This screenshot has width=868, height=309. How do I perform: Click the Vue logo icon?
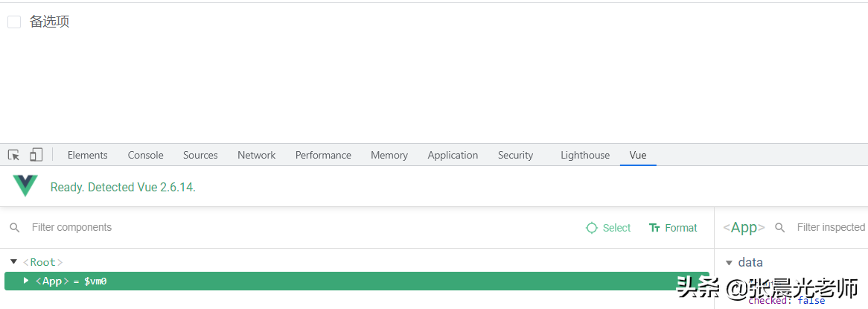pyautogui.click(x=25, y=186)
